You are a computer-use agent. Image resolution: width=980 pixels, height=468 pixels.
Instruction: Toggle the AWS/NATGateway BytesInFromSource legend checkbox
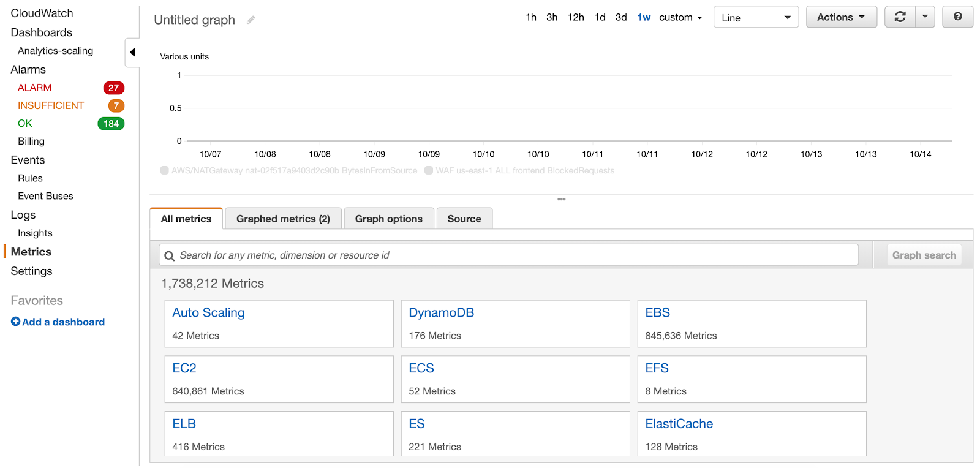click(x=165, y=170)
